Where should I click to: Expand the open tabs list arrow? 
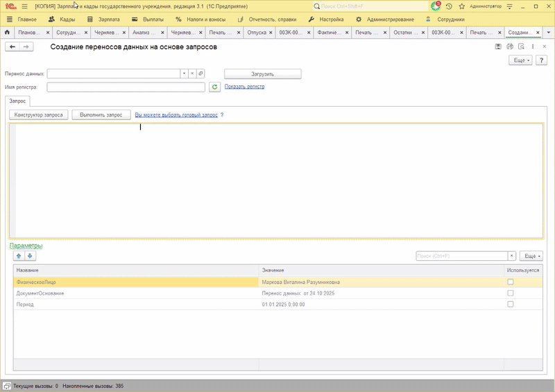[x=549, y=33]
